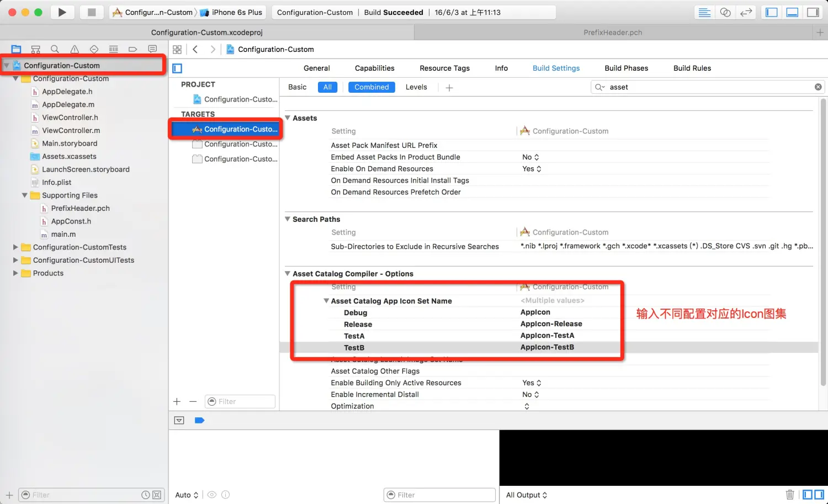Go back in editor history
828x504 pixels.
(195, 49)
